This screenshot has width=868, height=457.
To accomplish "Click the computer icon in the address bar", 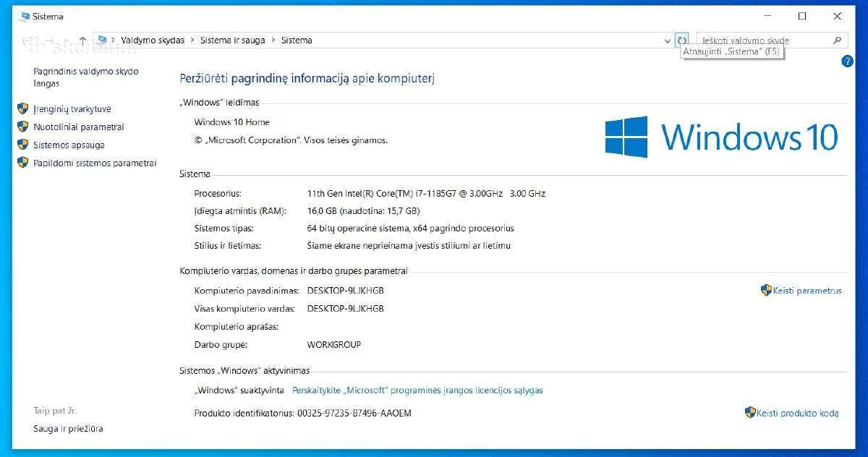I will click(x=103, y=40).
